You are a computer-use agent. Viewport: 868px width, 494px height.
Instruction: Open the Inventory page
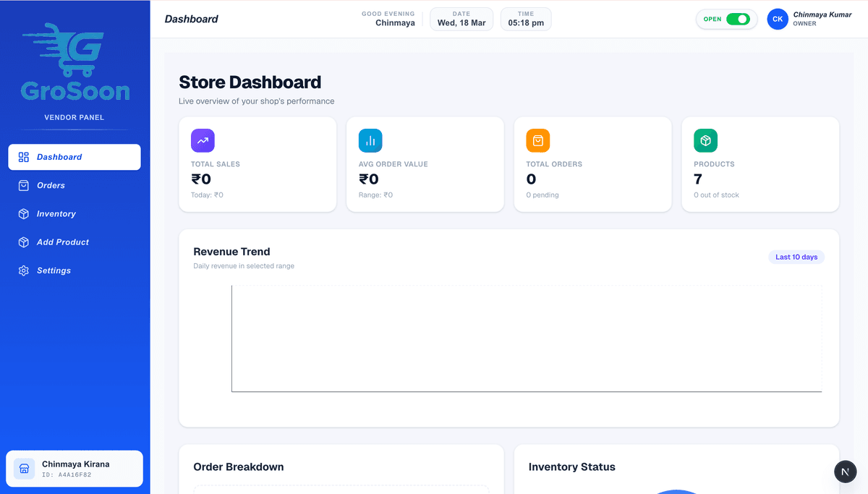75,214
